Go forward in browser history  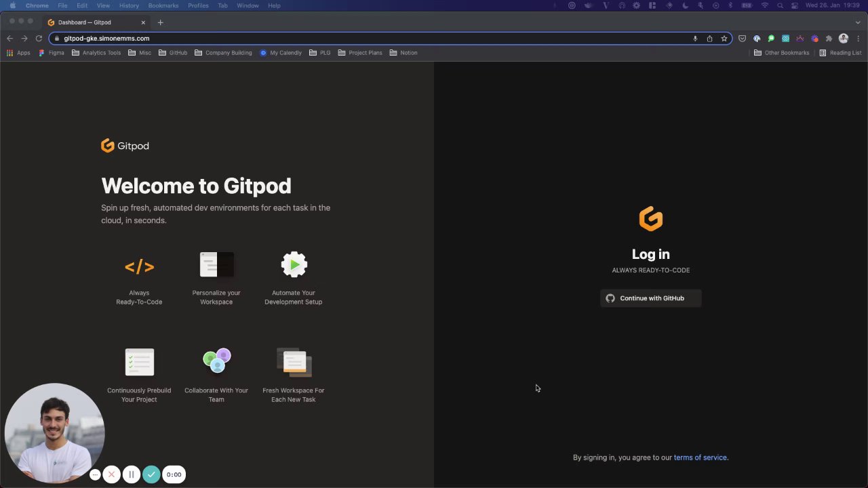click(x=24, y=39)
